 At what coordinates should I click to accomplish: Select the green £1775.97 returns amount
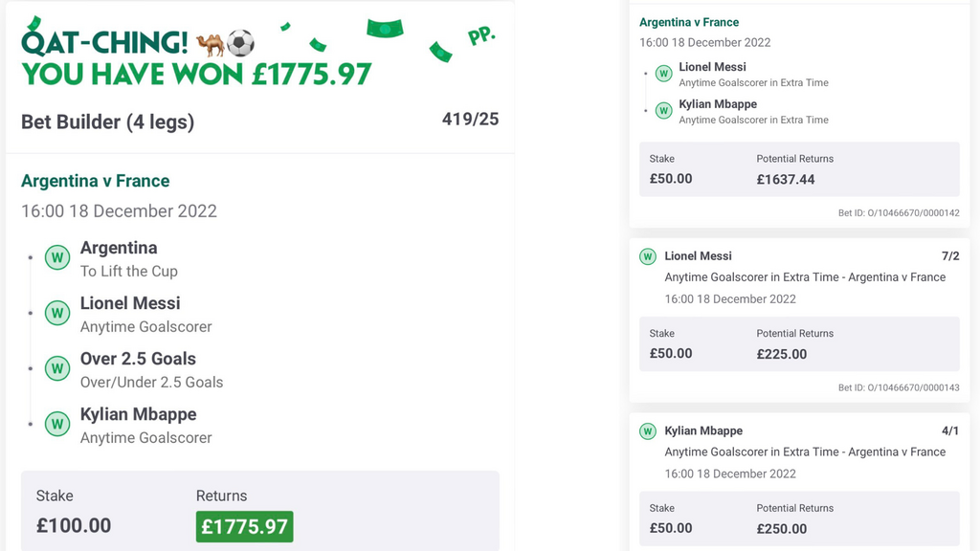[244, 526]
